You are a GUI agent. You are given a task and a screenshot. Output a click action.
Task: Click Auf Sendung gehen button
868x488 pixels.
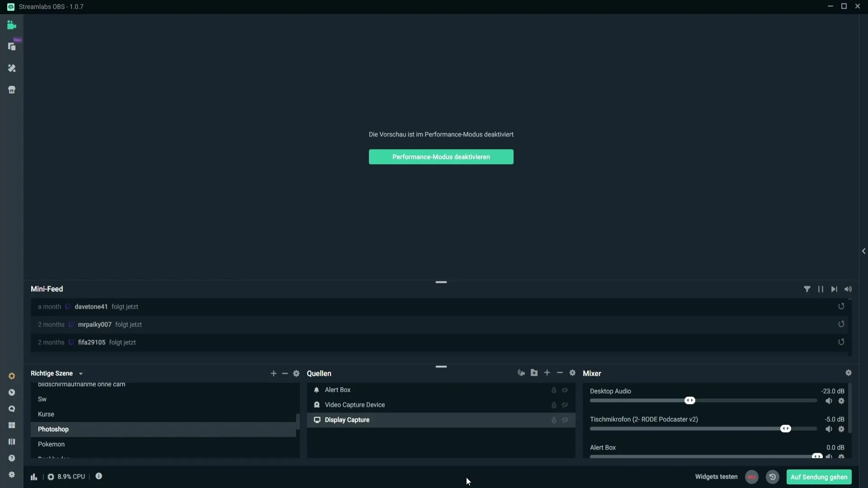(x=819, y=477)
